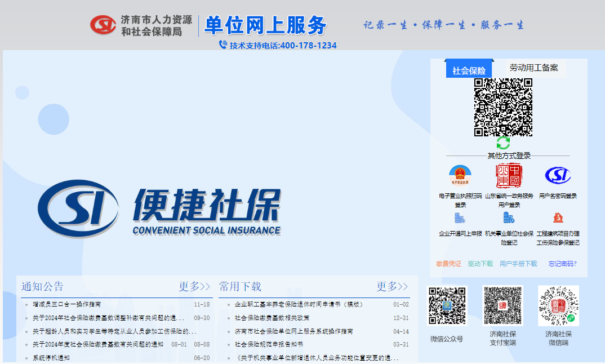Click the 通知公告 section heading
Image resolution: width=605 pixels, height=364 pixels.
coord(42,286)
